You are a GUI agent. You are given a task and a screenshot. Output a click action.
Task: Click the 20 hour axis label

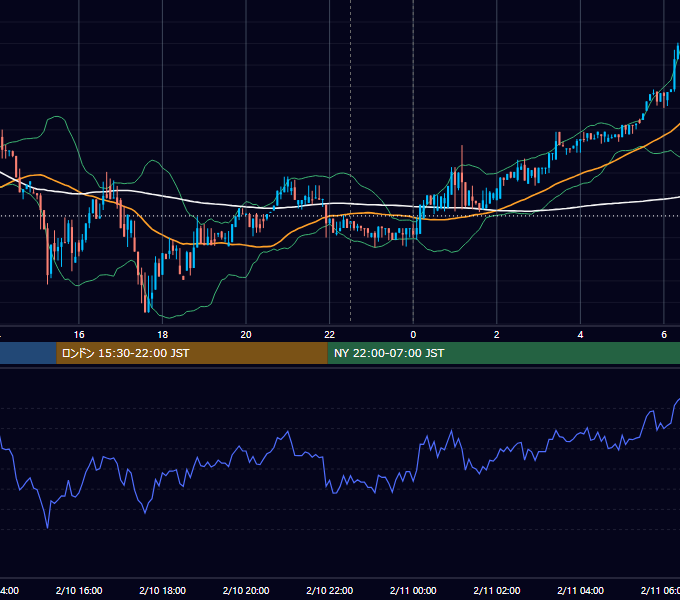(246, 335)
